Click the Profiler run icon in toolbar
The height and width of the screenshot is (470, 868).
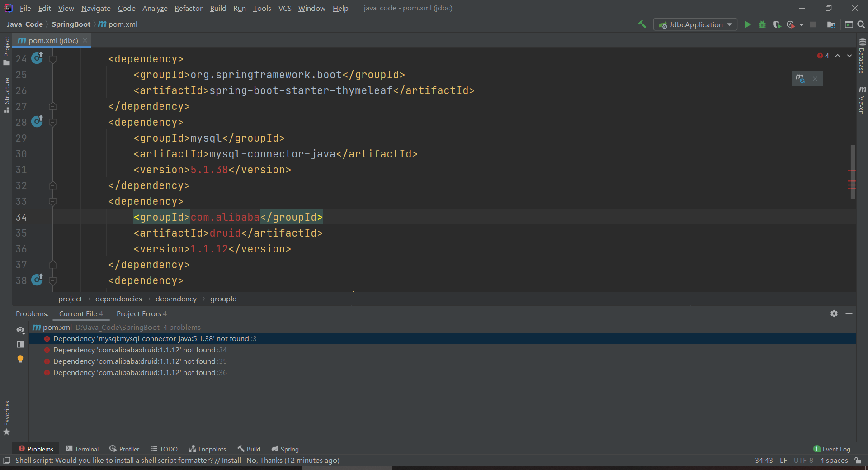point(791,24)
